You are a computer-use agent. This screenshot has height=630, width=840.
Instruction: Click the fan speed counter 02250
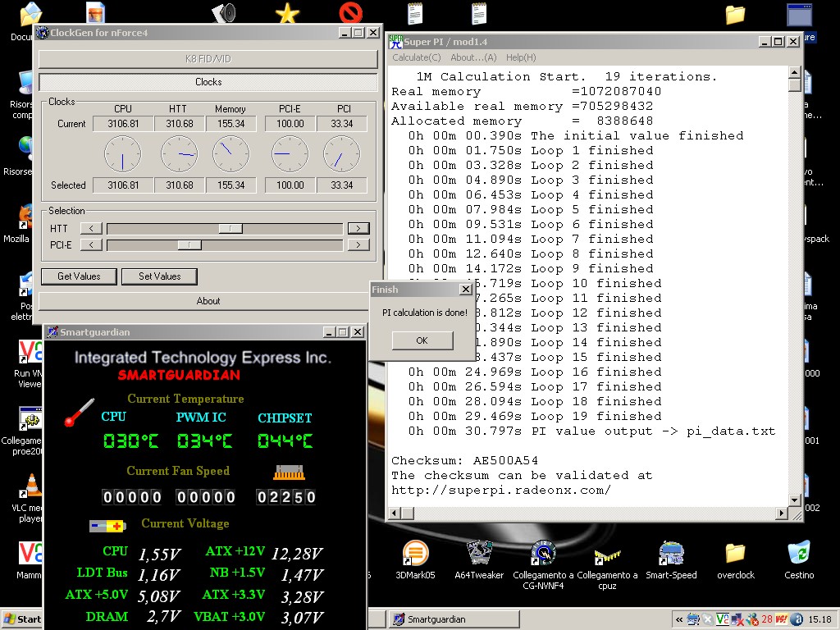pos(286,497)
